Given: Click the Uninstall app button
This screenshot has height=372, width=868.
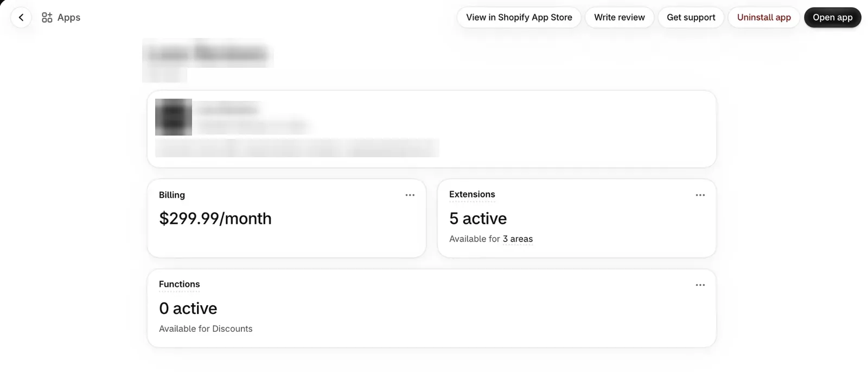Looking at the screenshot, I should (x=763, y=17).
